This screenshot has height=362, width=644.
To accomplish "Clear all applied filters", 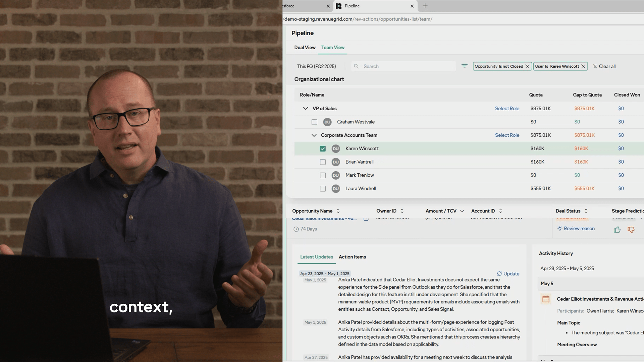I will coord(604,66).
